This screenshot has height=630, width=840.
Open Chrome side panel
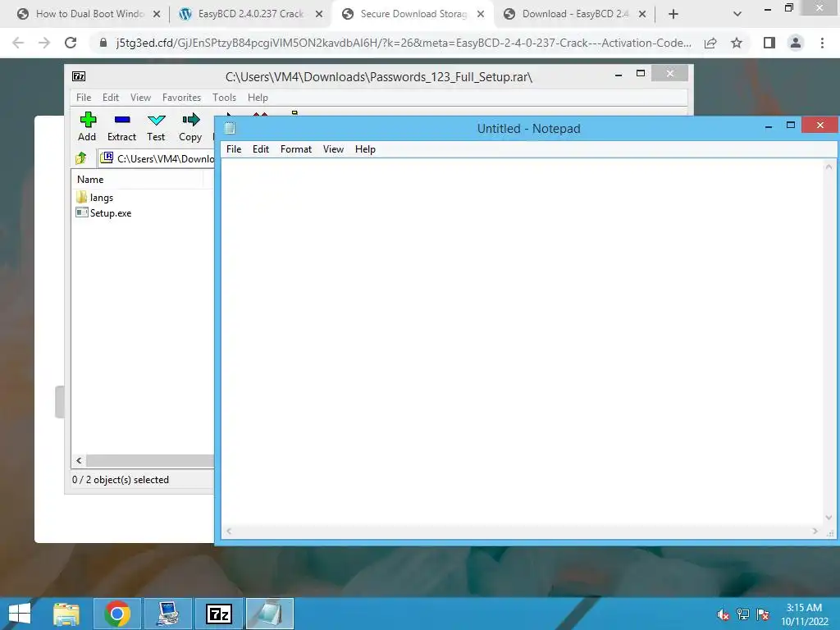[769, 43]
